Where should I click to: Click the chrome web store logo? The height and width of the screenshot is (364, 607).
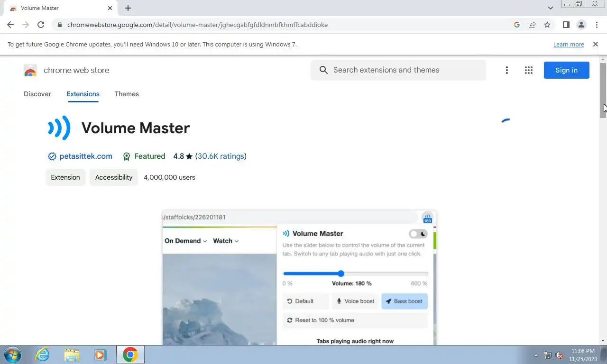point(66,70)
